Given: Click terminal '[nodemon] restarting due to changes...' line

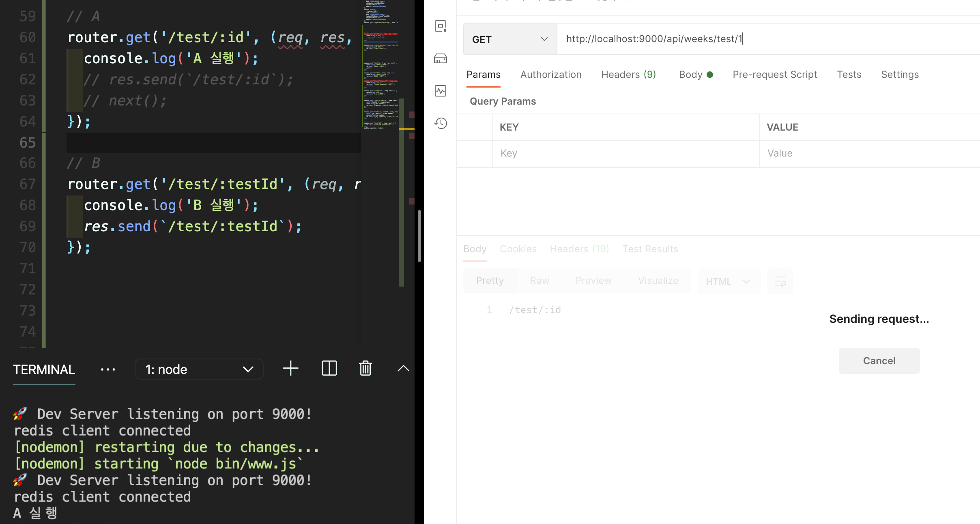Looking at the screenshot, I should pyautogui.click(x=167, y=447).
